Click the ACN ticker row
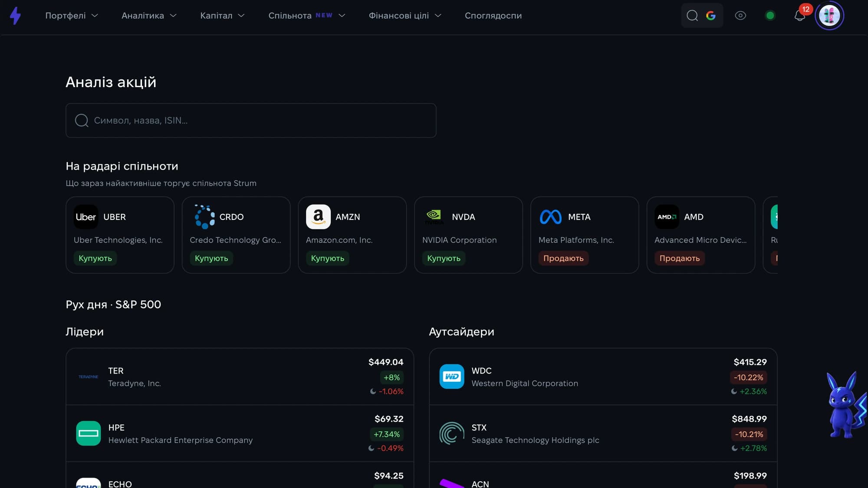The image size is (868, 488). (x=603, y=475)
